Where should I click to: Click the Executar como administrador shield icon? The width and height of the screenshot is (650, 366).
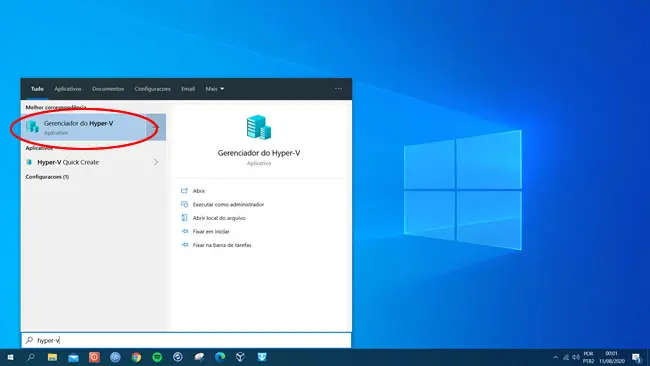184,204
